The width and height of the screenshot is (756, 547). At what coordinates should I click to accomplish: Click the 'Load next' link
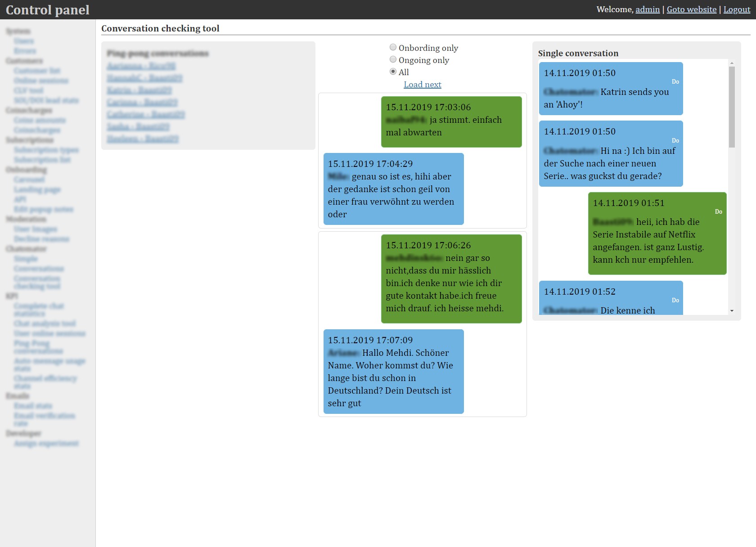click(422, 85)
